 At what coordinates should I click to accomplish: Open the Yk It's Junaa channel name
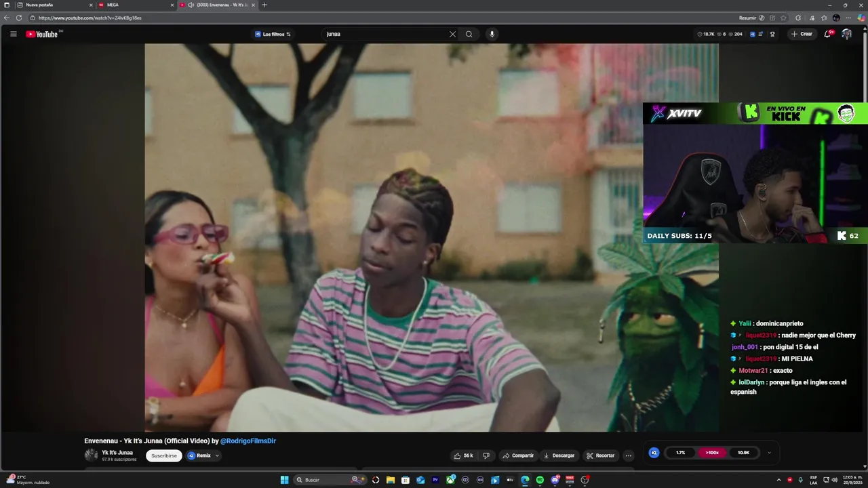(x=117, y=452)
